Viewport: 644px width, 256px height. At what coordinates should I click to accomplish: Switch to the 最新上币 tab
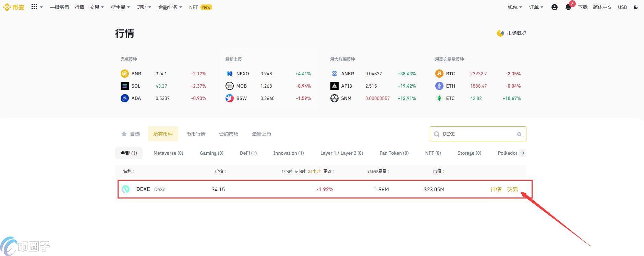pyautogui.click(x=262, y=134)
